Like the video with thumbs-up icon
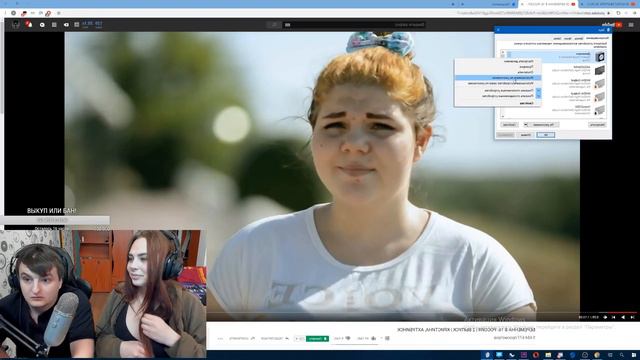This screenshot has width=640, height=360. pyautogui.click(x=373, y=338)
